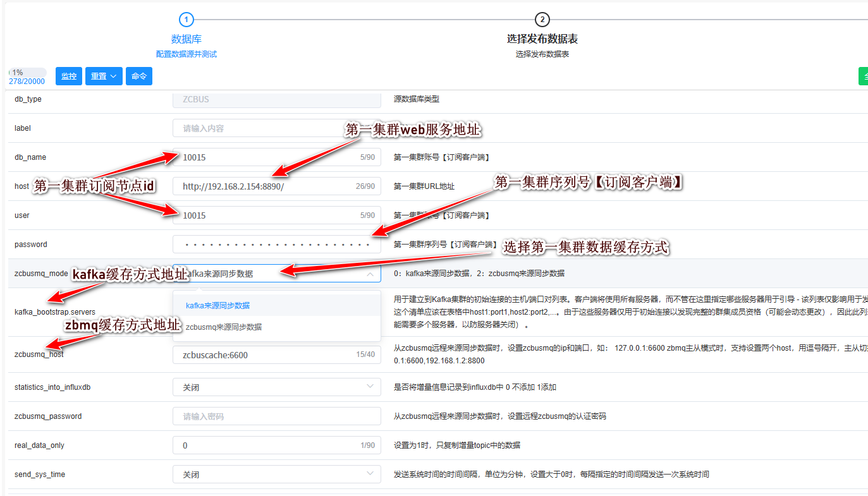Click the user field containing 10015
The image size is (868, 496).
[266, 215]
